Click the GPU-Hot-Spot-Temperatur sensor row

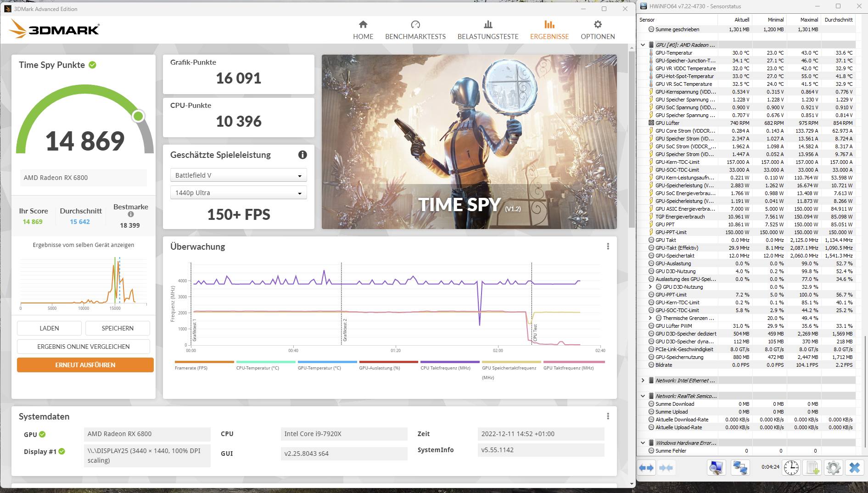pos(747,76)
